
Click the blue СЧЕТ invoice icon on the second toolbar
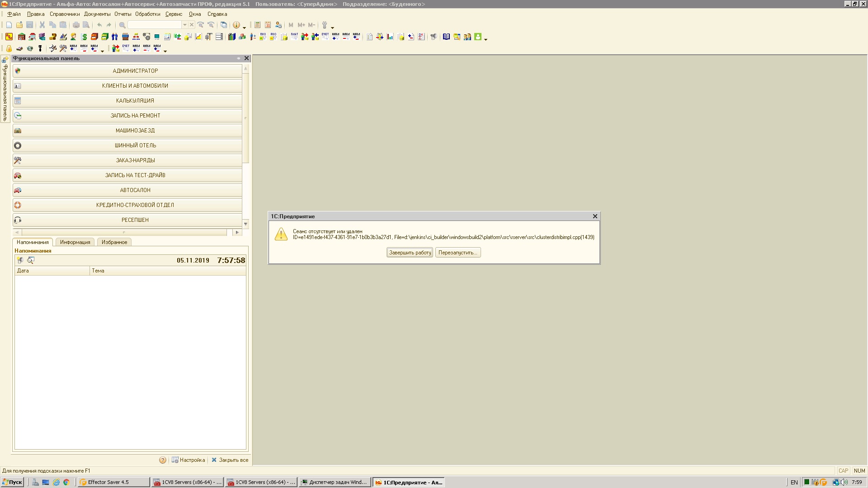[325, 37]
